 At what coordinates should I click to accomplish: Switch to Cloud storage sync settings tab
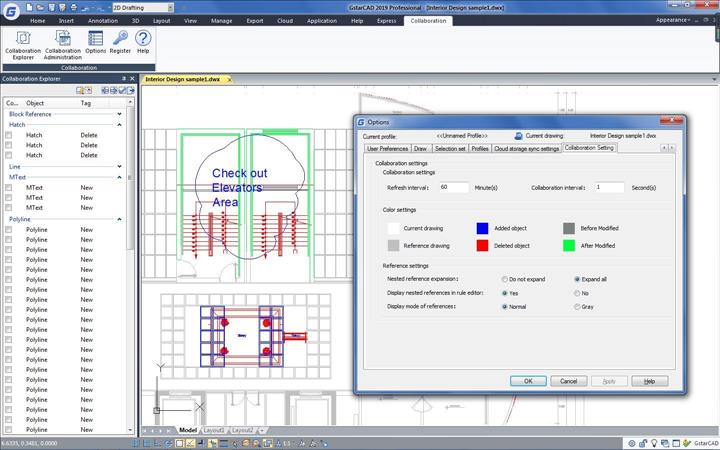(527, 148)
